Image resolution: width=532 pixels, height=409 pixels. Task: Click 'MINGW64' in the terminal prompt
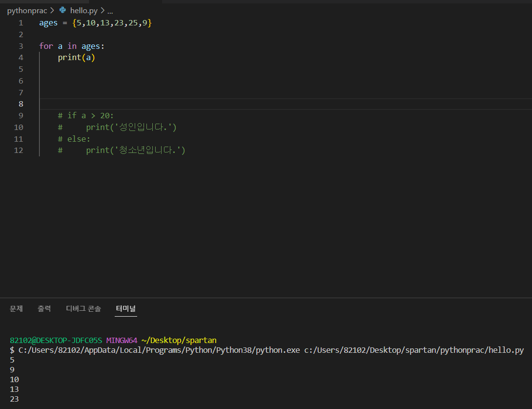122,341
